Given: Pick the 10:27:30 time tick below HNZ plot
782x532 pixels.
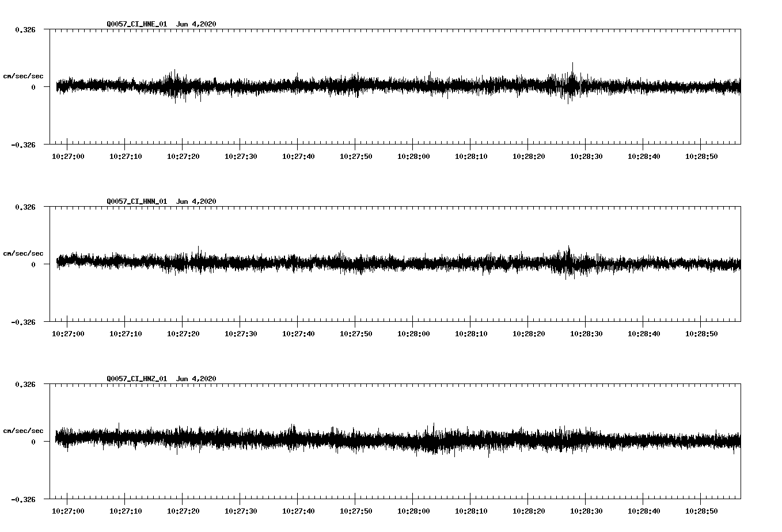Looking at the screenshot, I should pyautogui.click(x=241, y=511).
